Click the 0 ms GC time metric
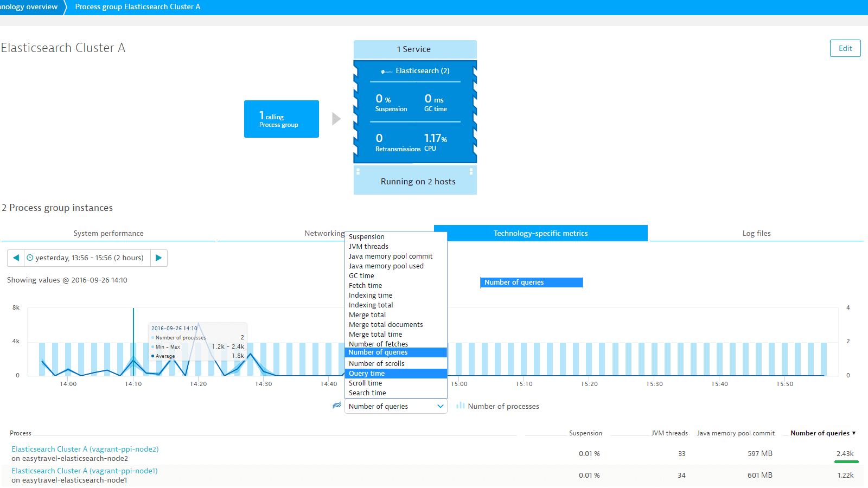 pyautogui.click(x=435, y=102)
